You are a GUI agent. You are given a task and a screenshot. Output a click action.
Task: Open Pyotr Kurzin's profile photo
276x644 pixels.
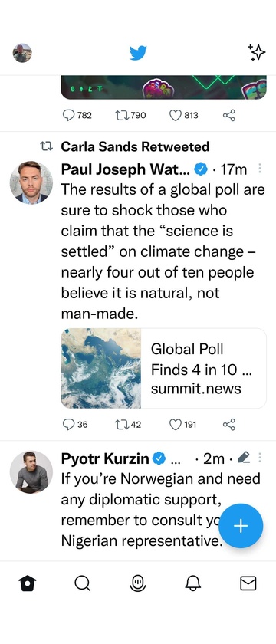(x=31, y=472)
